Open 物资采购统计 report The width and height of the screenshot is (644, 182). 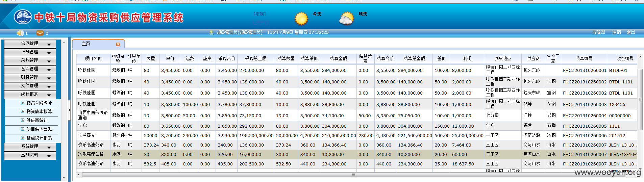point(39,103)
